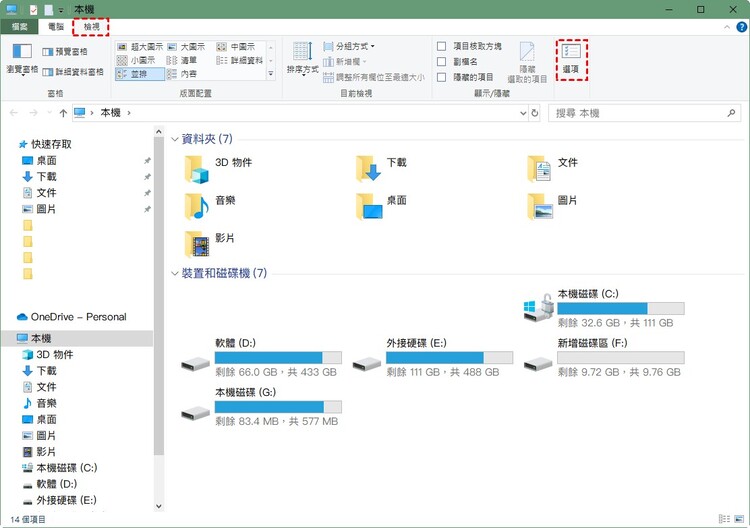Select 中圖示 layout option

pos(236,47)
